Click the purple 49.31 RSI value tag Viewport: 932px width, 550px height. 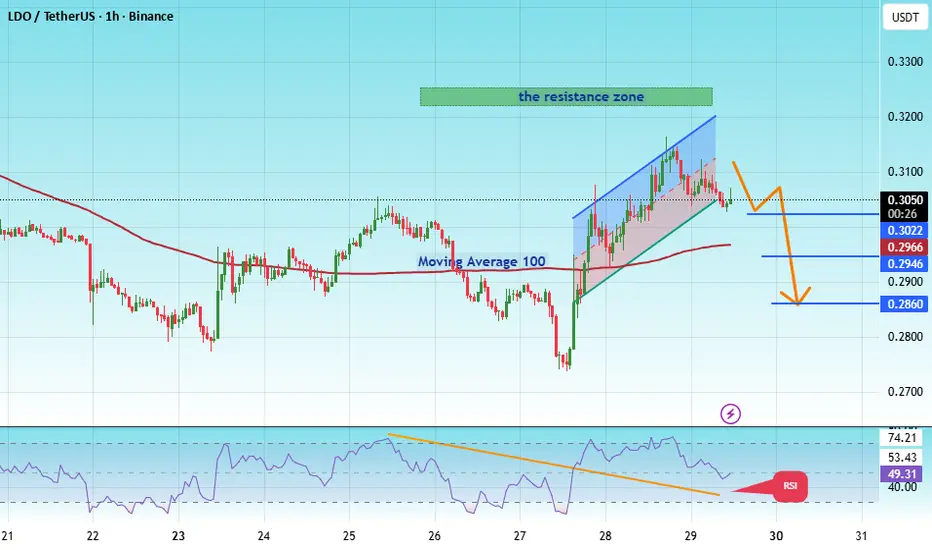(902, 474)
